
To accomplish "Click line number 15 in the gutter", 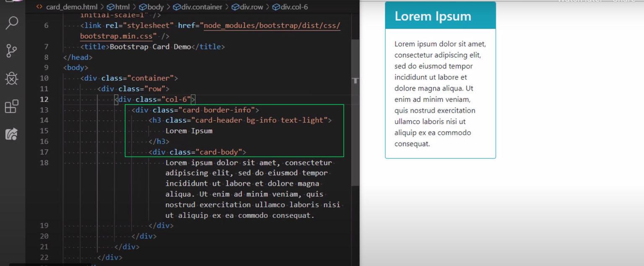I will pyautogui.click(x=44, y=131).
